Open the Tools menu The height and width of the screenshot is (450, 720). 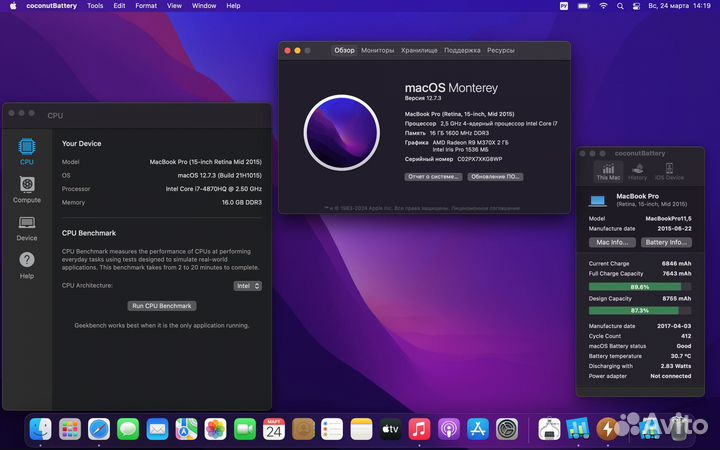(95, 6)
